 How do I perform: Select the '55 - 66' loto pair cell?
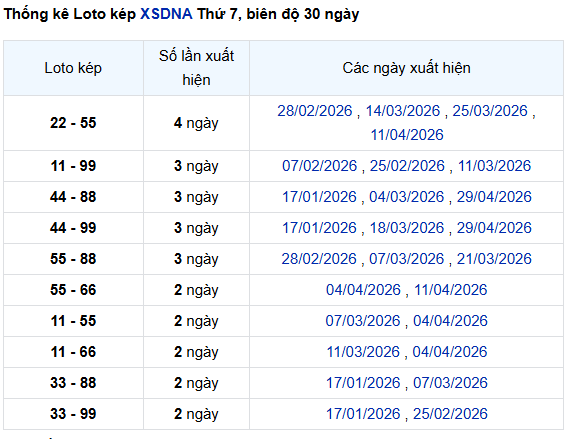73,290
